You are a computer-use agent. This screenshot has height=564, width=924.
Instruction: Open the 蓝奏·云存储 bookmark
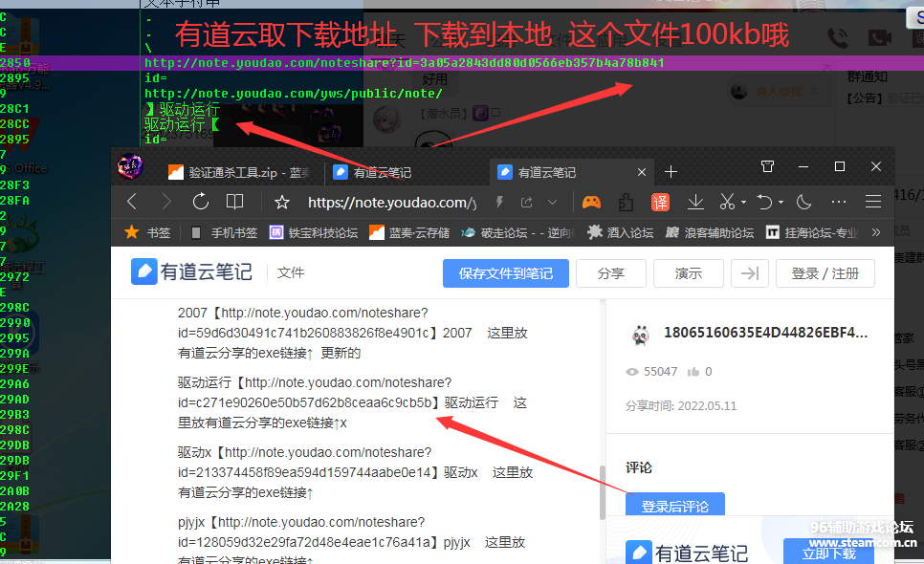[409, 232]
